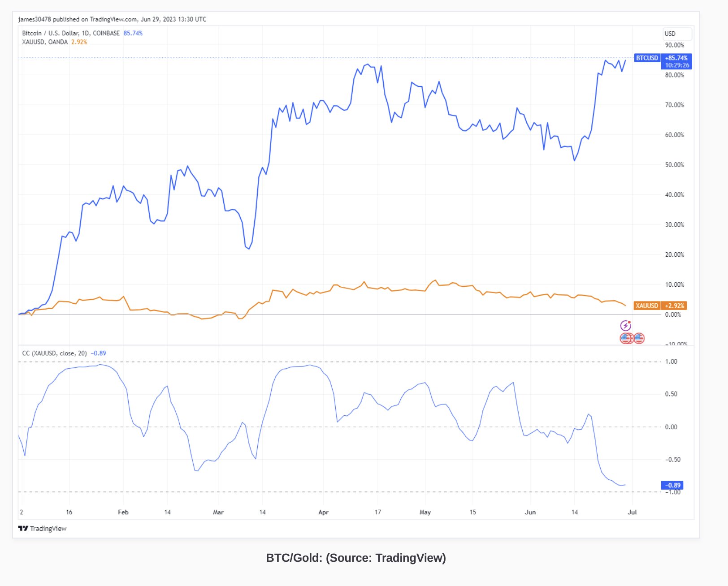This screenshot has height=586, width=728.
Task: Select the Apr date label on time axis
Action: pos(323,512)
